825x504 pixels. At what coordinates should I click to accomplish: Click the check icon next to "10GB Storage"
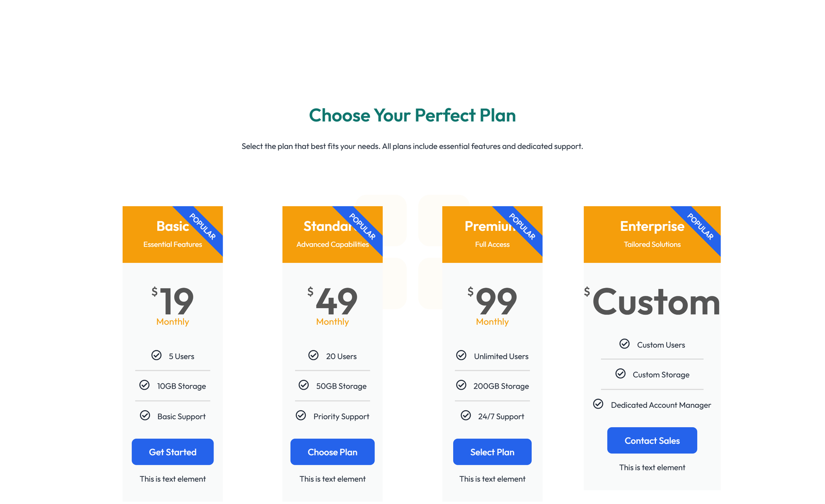(x=144, y=385)
